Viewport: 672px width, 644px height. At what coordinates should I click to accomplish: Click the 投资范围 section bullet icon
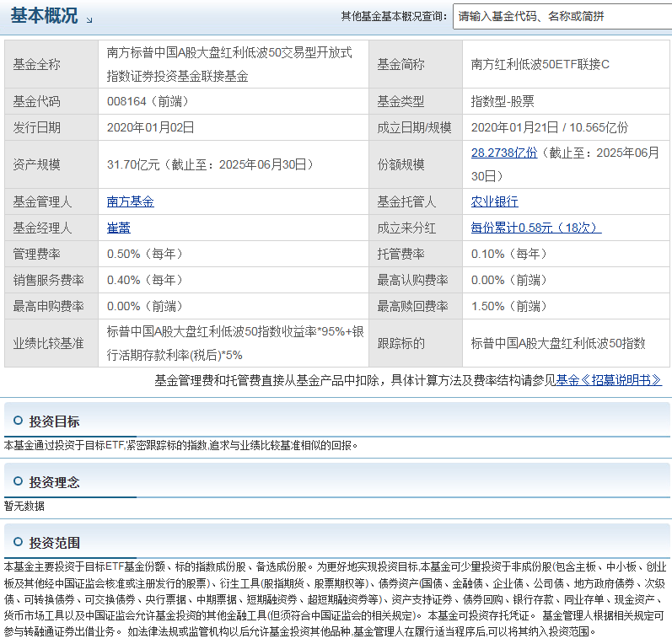[x=18, y=542]
